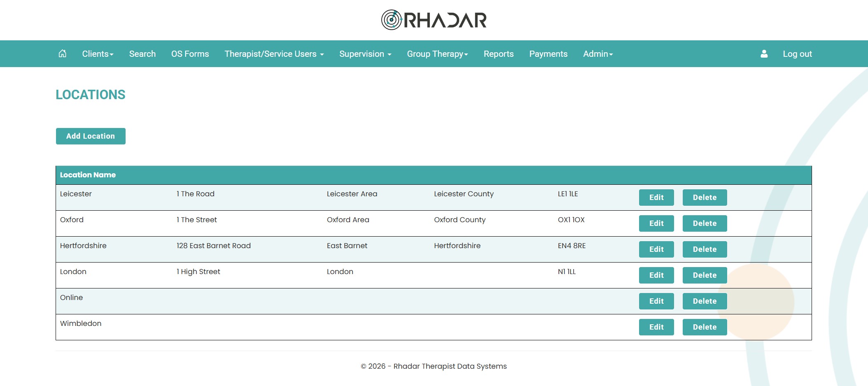Select the London name cell in first column
This screenshot has height=386, width=868.
(73, 272)
